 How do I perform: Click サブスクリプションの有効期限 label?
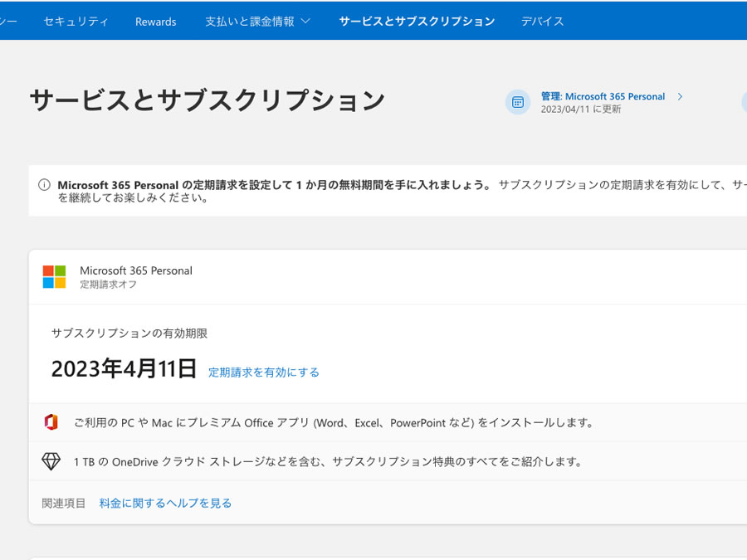coord(129,334)
